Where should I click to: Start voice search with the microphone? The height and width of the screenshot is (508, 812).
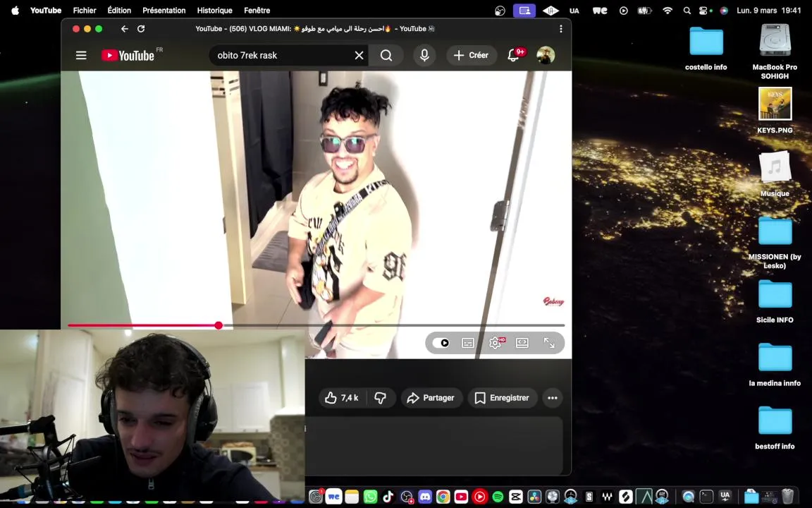coord(424,56)
